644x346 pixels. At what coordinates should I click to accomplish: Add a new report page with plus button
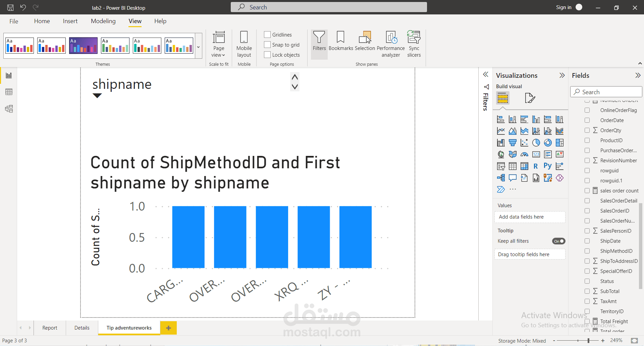(168, 328)
